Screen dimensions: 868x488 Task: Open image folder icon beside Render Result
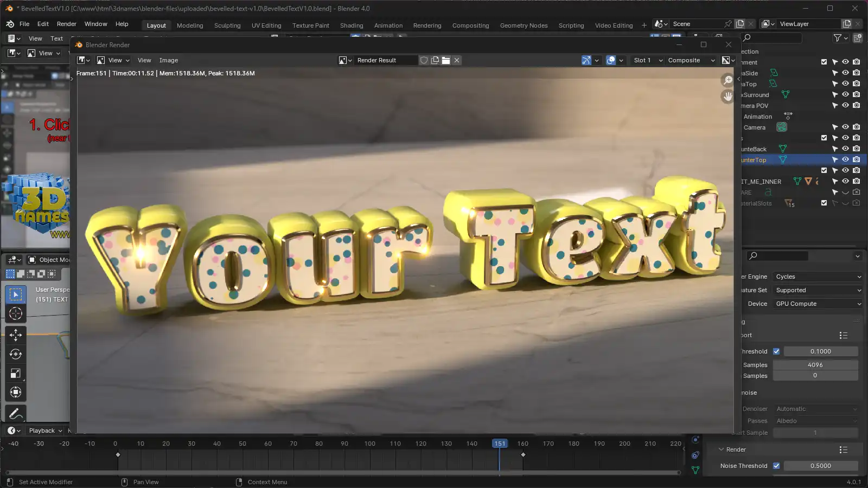(446, 60)
